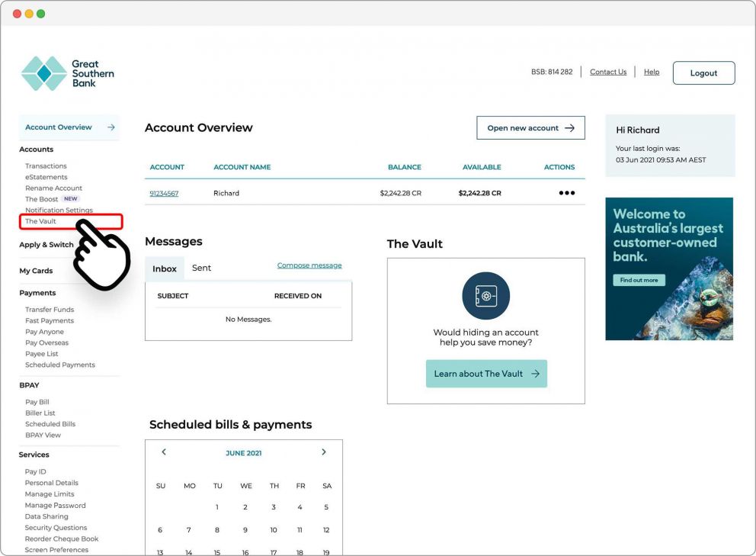Open Notification Settings in sidebar

59,210
